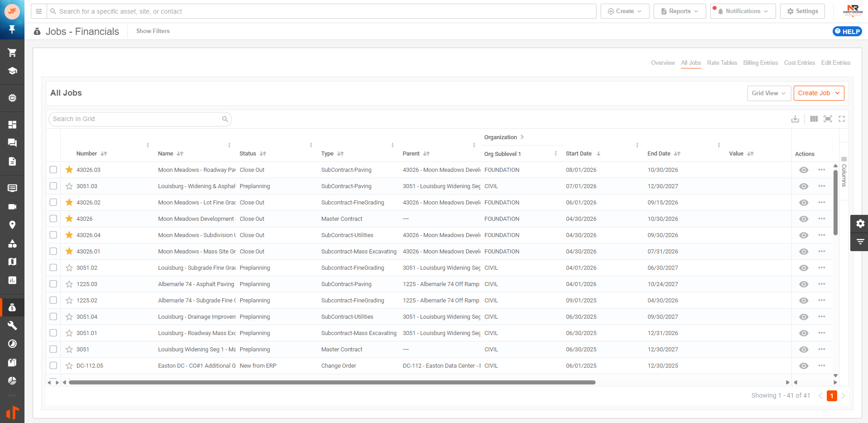
Task: Open the chip/processor sidebar icon
Action: (x=12, y=98)
